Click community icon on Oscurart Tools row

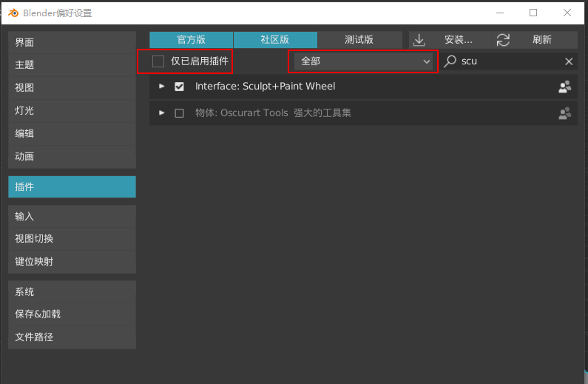(x=565, y=113)
